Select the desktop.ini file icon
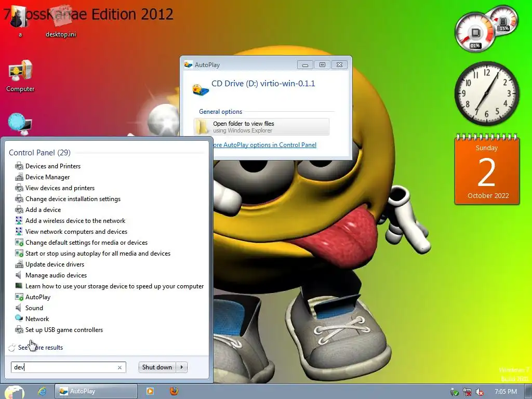532x399 pixels. click(61, 21)
